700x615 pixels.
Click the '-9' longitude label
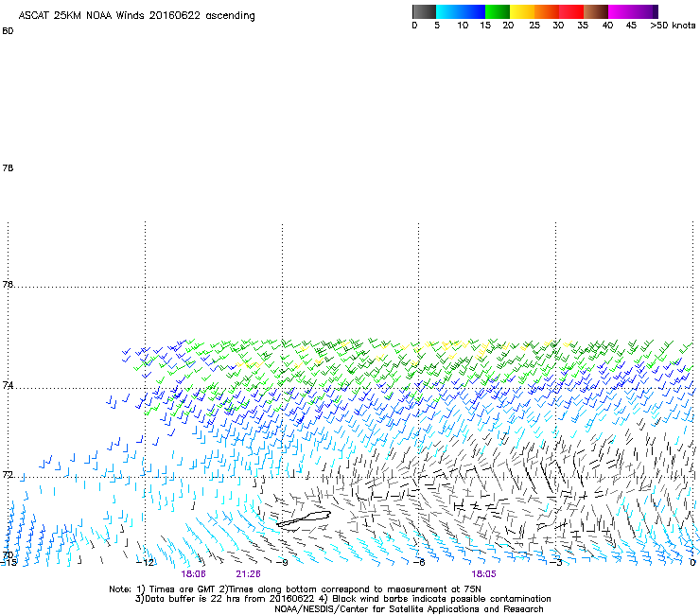(x=282, y=563)
